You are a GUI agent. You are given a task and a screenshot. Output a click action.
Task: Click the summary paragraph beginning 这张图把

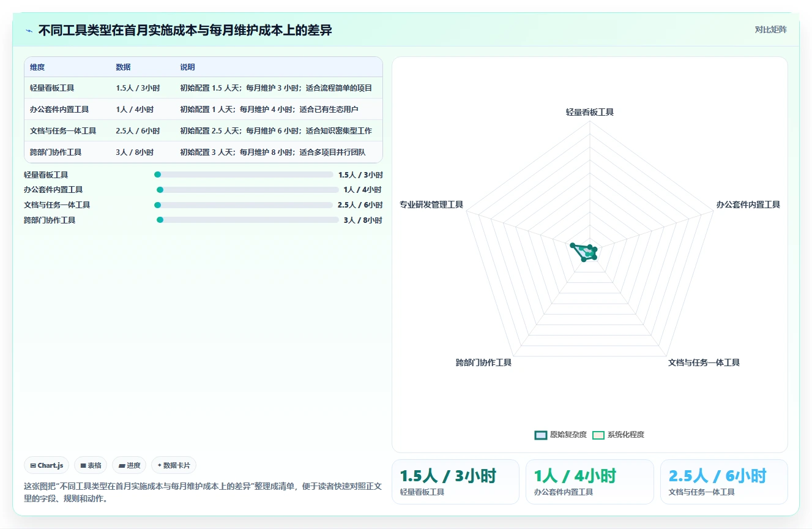point(203,492)
